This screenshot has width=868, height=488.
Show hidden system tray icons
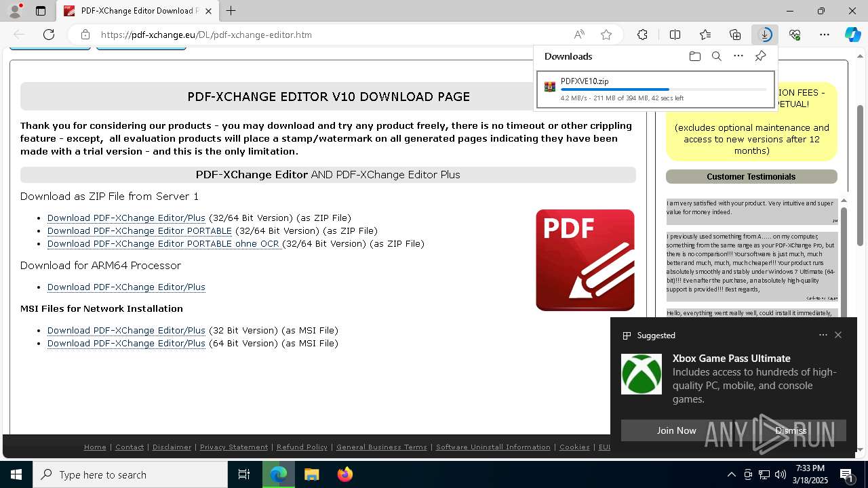point(731,474)
